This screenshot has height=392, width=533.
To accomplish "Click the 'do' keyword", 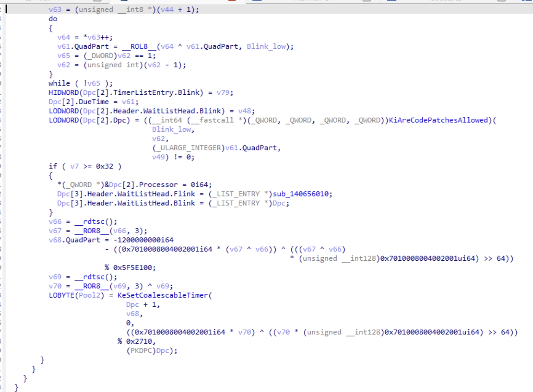I will coord(53,19).
